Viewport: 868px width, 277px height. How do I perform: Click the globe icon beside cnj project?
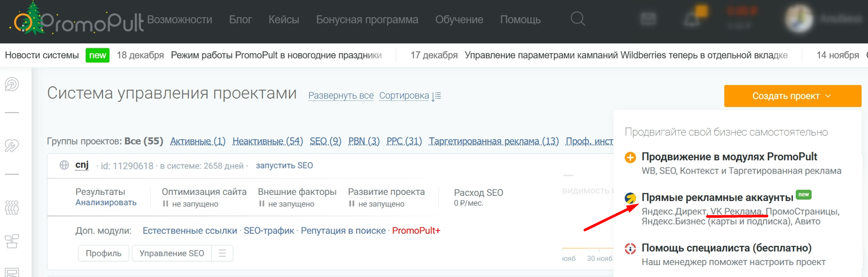click(64, 165)
